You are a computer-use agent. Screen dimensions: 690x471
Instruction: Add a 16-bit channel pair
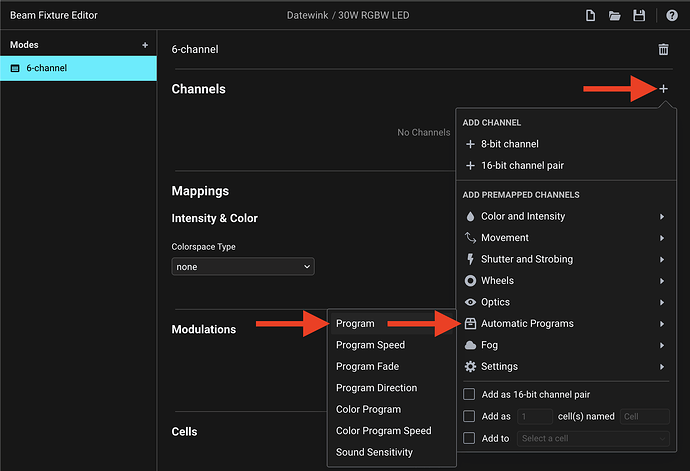566,166
